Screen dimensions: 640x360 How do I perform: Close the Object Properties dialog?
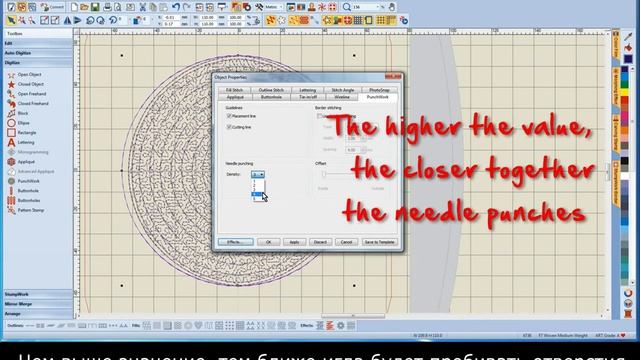pos(393,77)
